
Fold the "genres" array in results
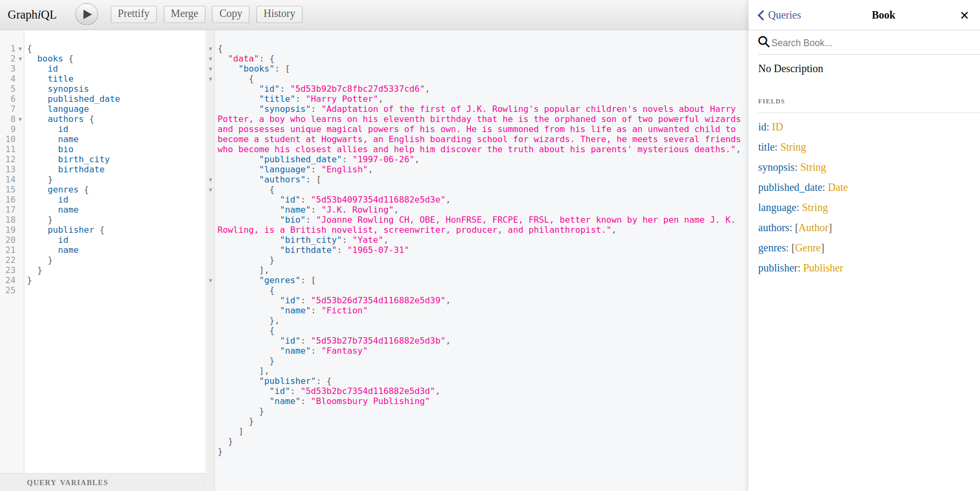(x=210, y=280)
